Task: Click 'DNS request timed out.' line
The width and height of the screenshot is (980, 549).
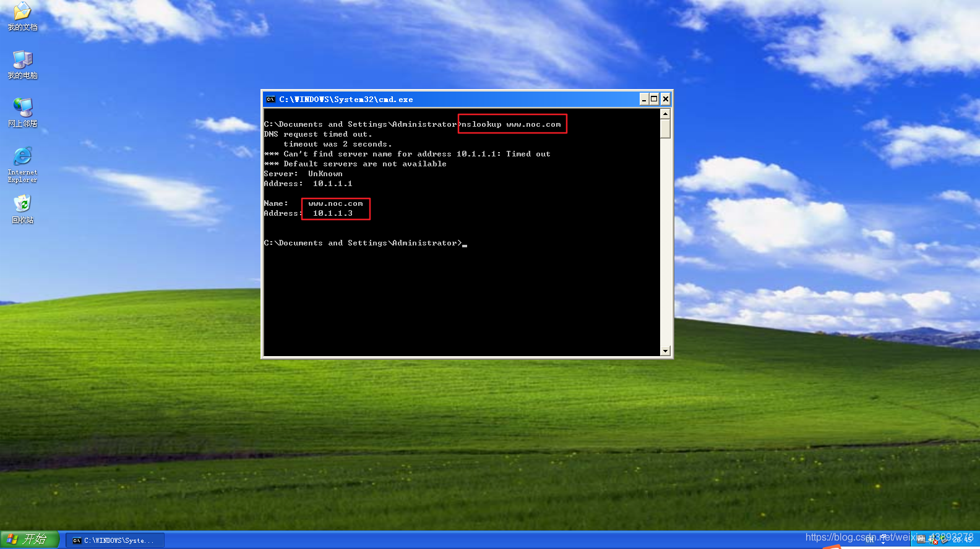Action: pos(318,134)
